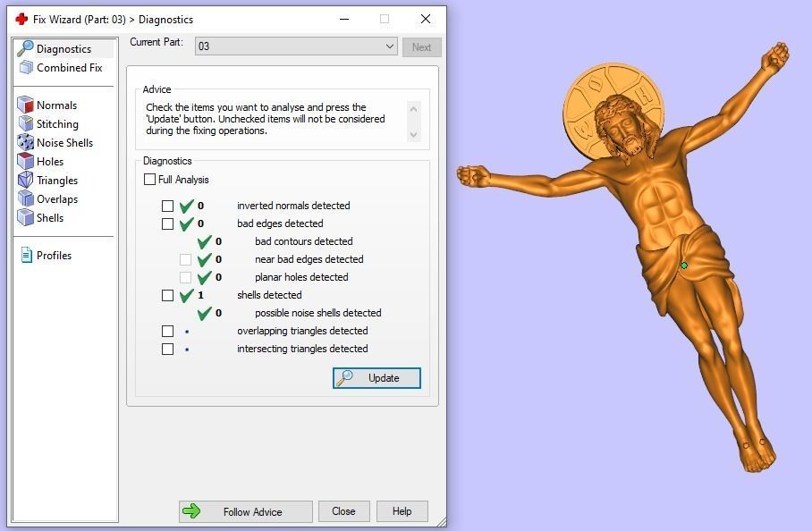Screen dimensions: 812x531
Task: Click the Help button
Action: click(402, 511)
